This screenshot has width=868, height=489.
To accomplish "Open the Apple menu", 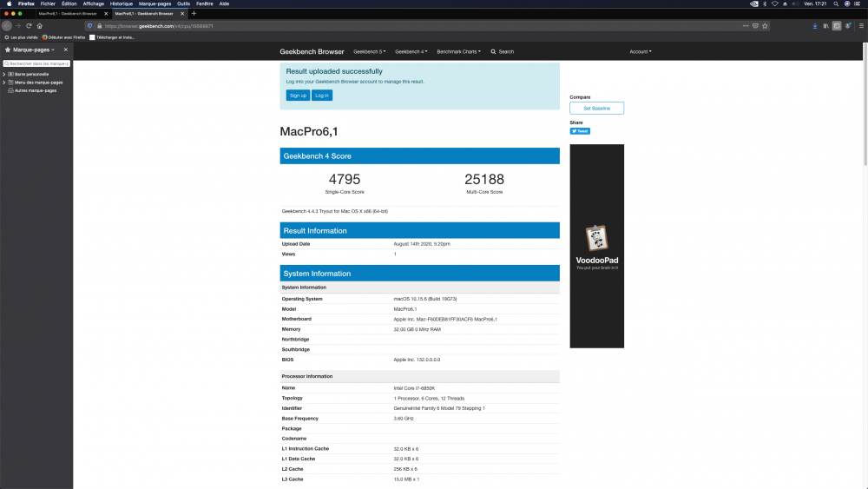I will coord(9,3).
